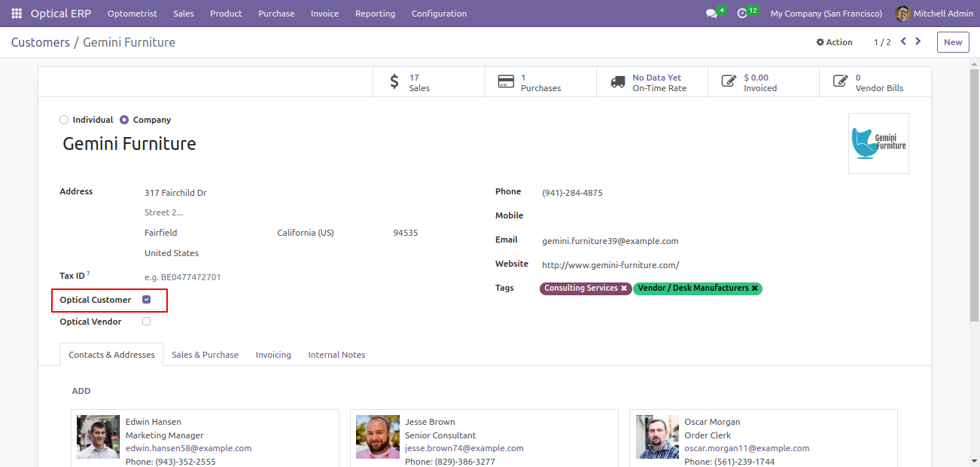Viewport: 980px width, 467px height.
Task: Open the 1 Purchases stat button
Action: point(540,82)
